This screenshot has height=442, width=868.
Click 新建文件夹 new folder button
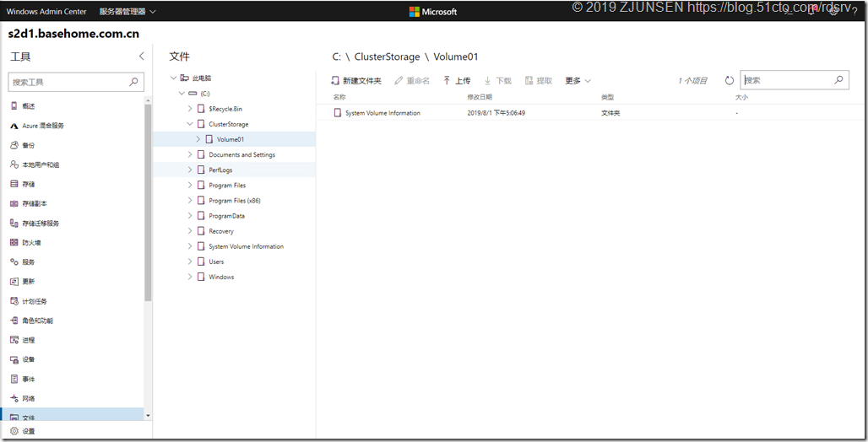(356, 81)
